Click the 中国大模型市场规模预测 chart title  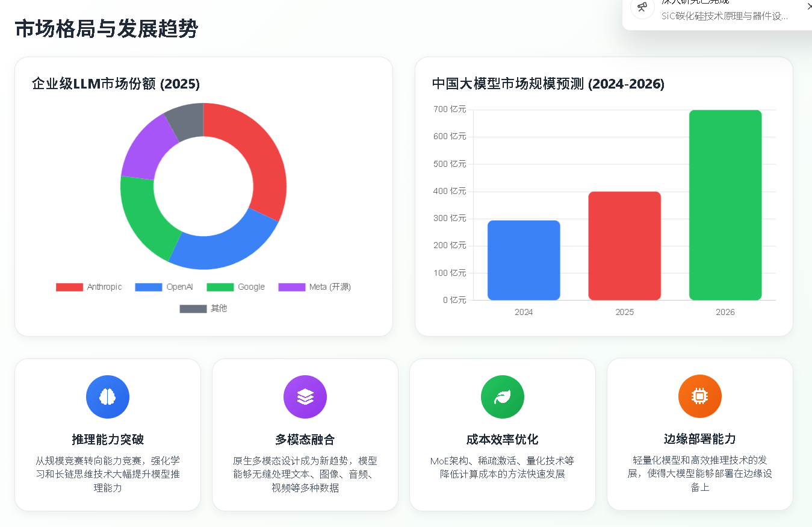point(548,84)
